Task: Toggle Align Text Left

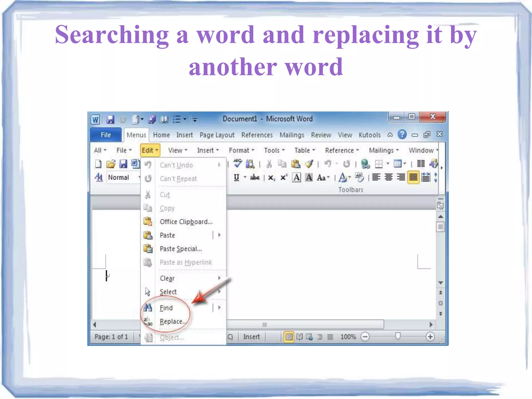Action: (376, 177)
